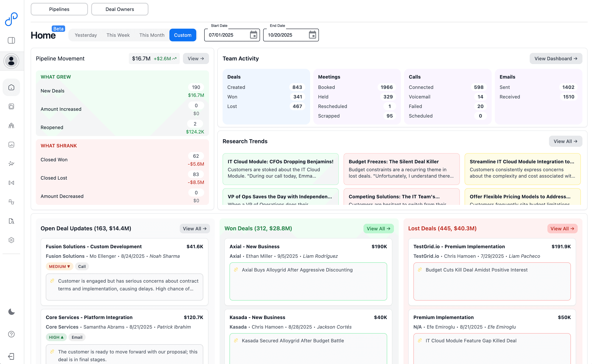Click View Dashboard in Team Activity
This screenshot has height=364, width=592.
point(556,58)
